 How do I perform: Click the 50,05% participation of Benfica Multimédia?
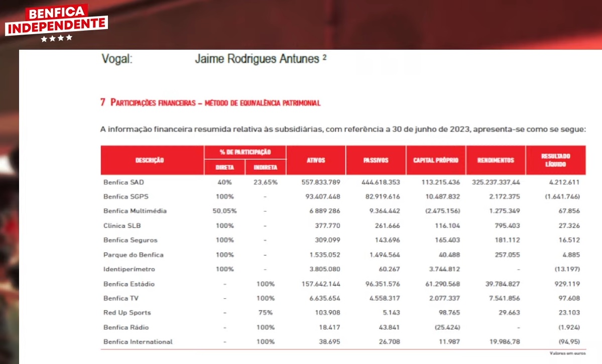[x=224, y=211]
